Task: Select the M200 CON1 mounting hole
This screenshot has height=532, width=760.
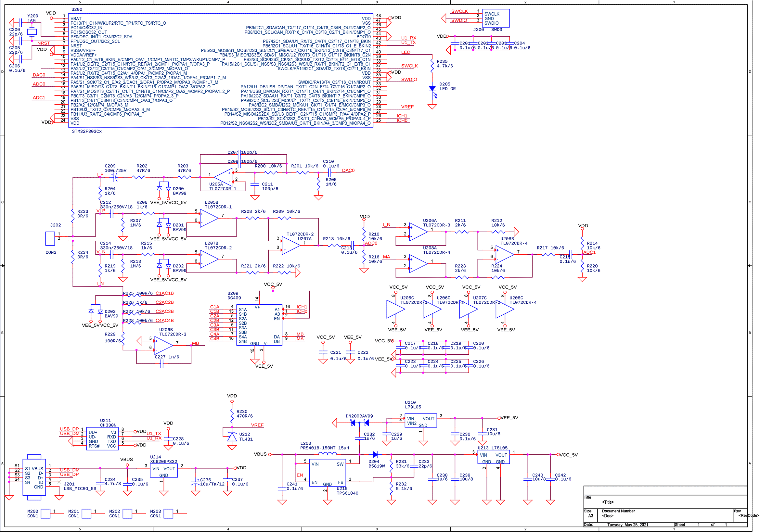Action: pos(45,513)
